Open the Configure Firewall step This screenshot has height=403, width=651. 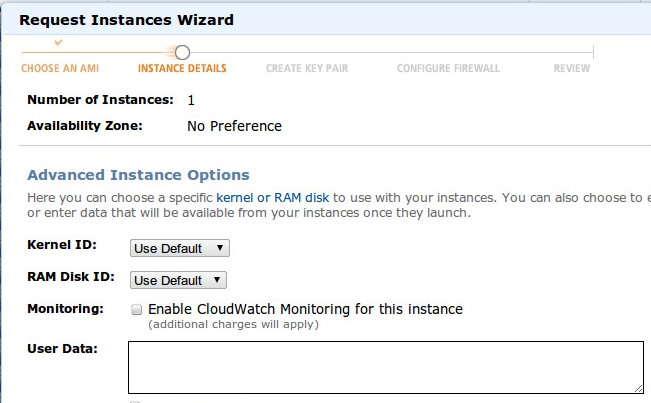coord(448,69)
